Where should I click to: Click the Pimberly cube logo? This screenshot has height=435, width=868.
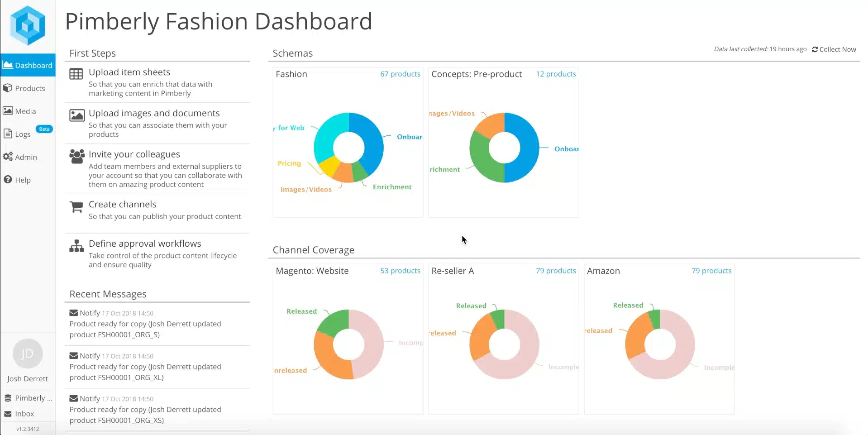coord(28,25)
